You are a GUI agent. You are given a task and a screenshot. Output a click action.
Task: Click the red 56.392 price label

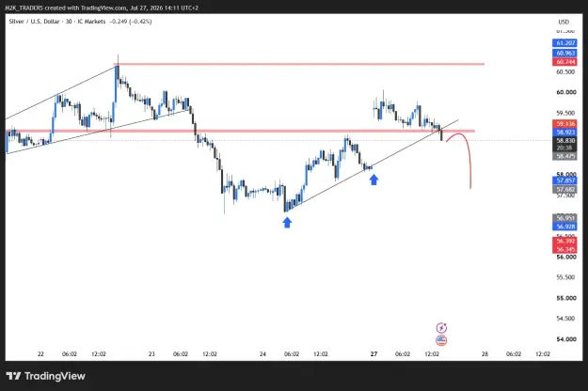(x=565, y=241)
